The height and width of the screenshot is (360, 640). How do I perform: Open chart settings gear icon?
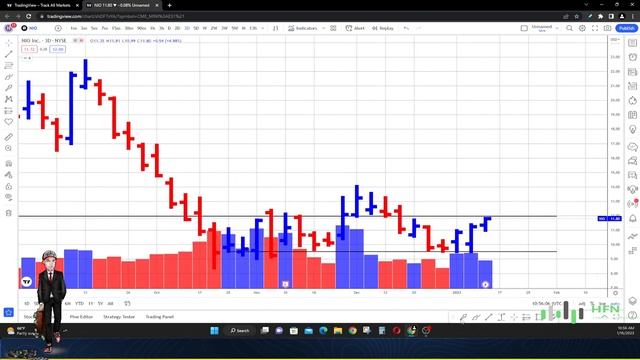coord(582,28)
